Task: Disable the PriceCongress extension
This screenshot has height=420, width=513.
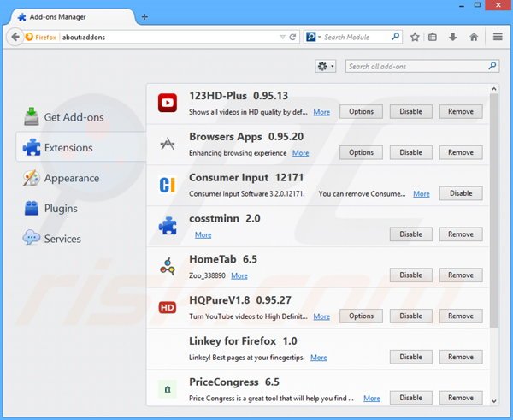Action: [x=411, y=398]
